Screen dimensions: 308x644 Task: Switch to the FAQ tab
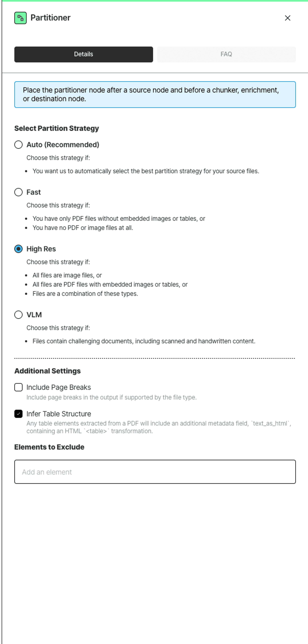click(x=226, y=54)
